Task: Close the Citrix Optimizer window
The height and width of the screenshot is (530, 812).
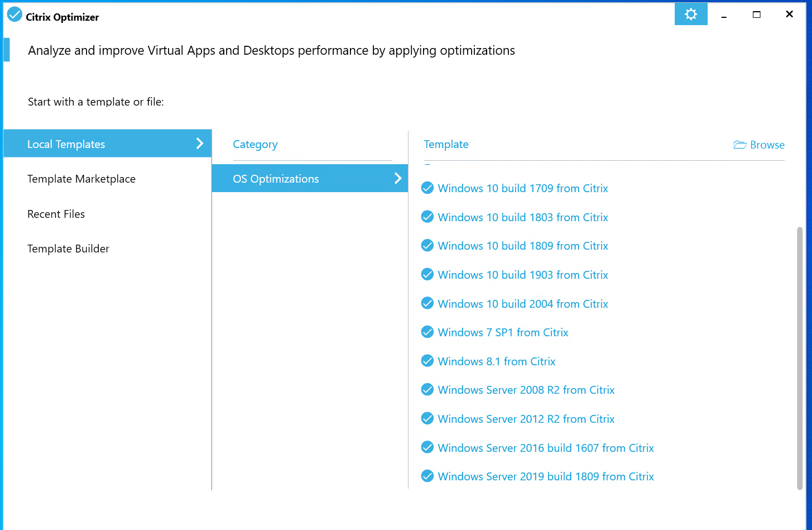Action: (789, 15)
